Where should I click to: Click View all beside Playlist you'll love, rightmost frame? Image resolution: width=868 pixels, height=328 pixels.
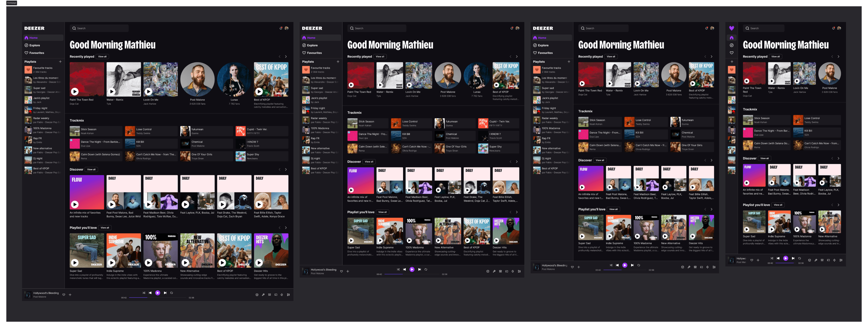click(x=778, y=205)
